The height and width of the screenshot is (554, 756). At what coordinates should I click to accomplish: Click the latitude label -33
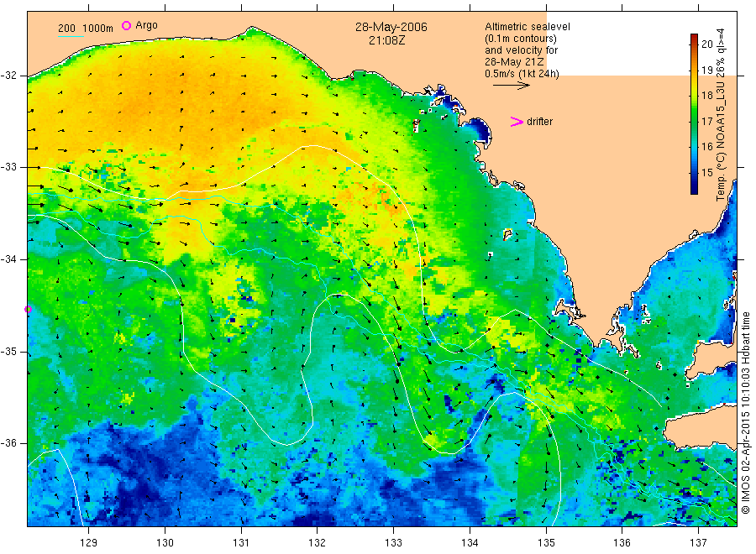tap(8, 167)
